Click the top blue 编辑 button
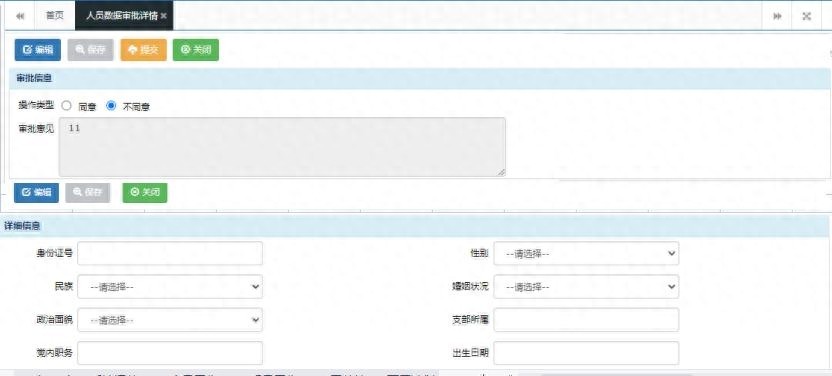Image resolution: width=832 pixels, height=376 pixels. point(38,50)
